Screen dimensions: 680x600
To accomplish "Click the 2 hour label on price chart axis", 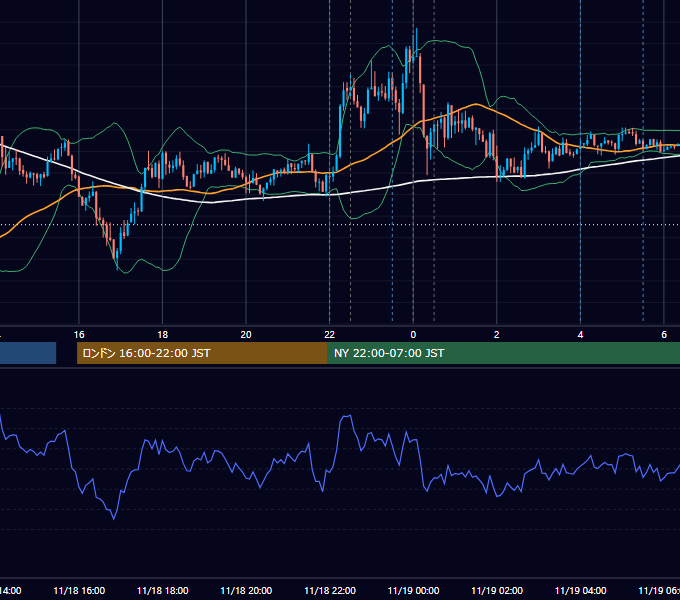I will [x=497, y=335].
